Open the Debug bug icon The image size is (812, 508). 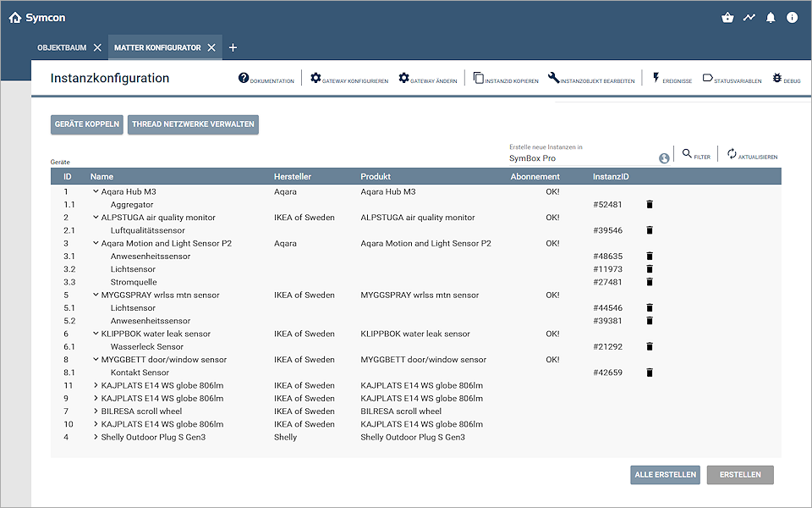point(777,79)
